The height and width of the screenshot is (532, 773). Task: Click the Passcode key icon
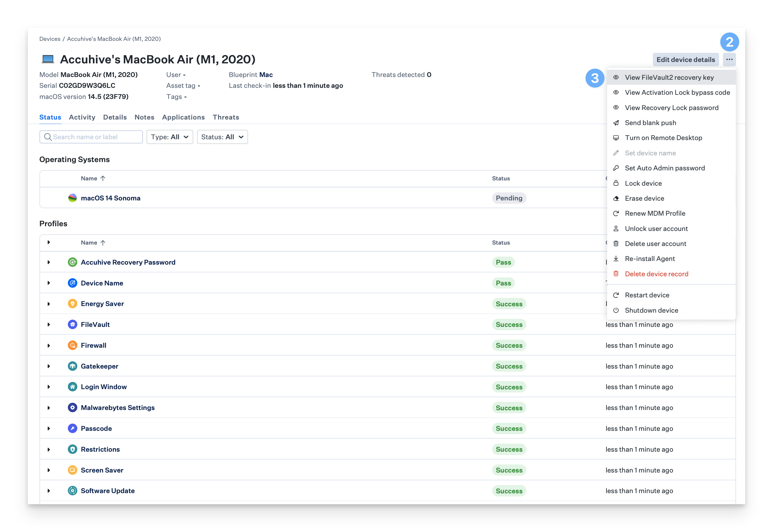pyautogui.click(x=72, y=428)
